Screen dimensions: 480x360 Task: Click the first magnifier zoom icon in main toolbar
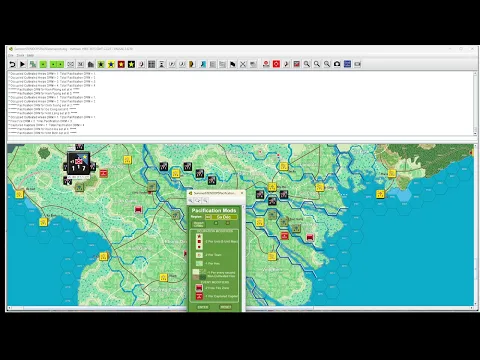click(x=307, y=64)
